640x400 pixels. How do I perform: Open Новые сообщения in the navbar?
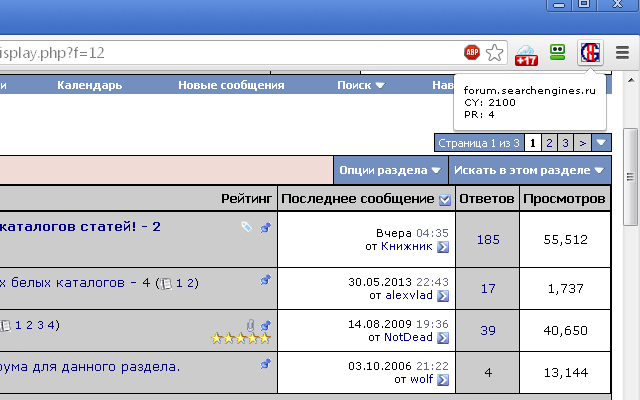coord(231,85)
